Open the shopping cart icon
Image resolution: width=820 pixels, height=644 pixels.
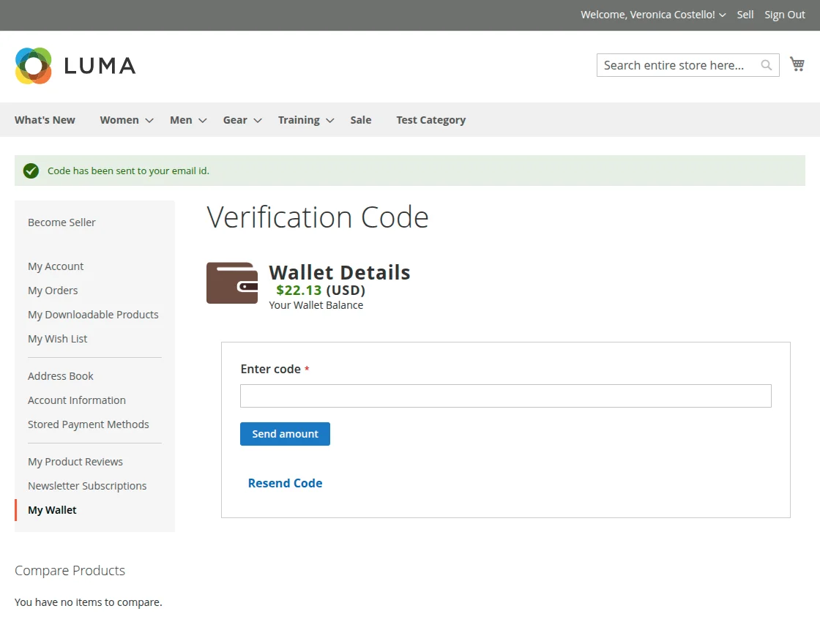point(797,64)
